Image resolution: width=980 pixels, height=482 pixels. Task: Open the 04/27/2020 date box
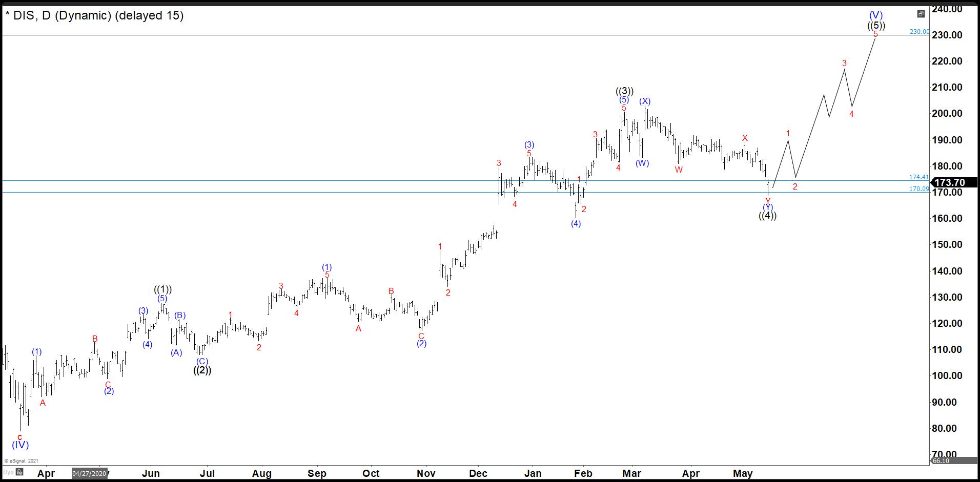tap(90, 473)
